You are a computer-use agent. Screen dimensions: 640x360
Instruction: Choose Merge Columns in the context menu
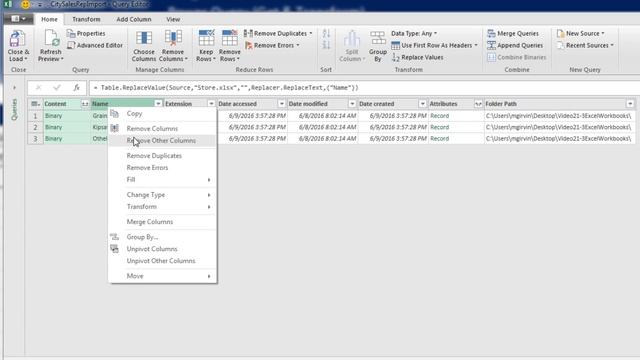tap(162, 222)
